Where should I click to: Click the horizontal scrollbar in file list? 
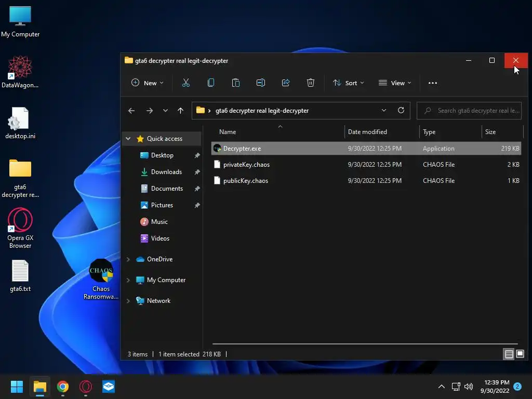(365, 344)
